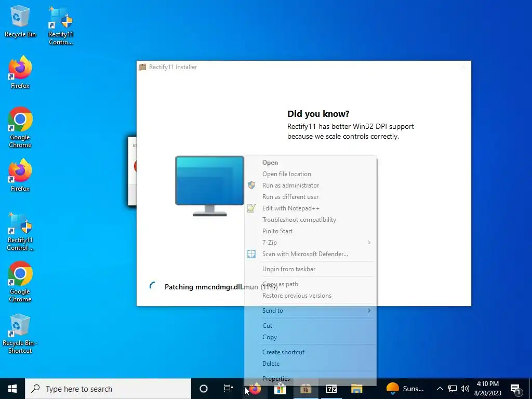
Task: Select the upper Google Chrome desktop shortcut
Action: click(x=20, y=128)
